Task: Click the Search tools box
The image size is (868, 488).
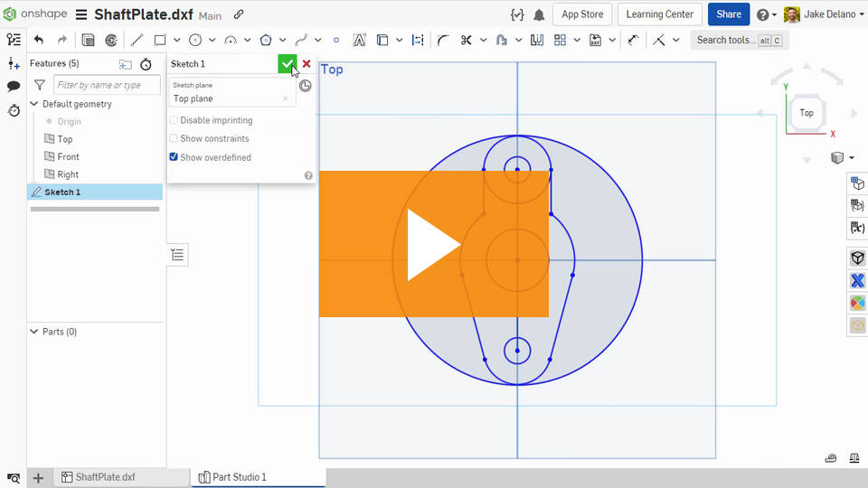Action: [739, 40]
